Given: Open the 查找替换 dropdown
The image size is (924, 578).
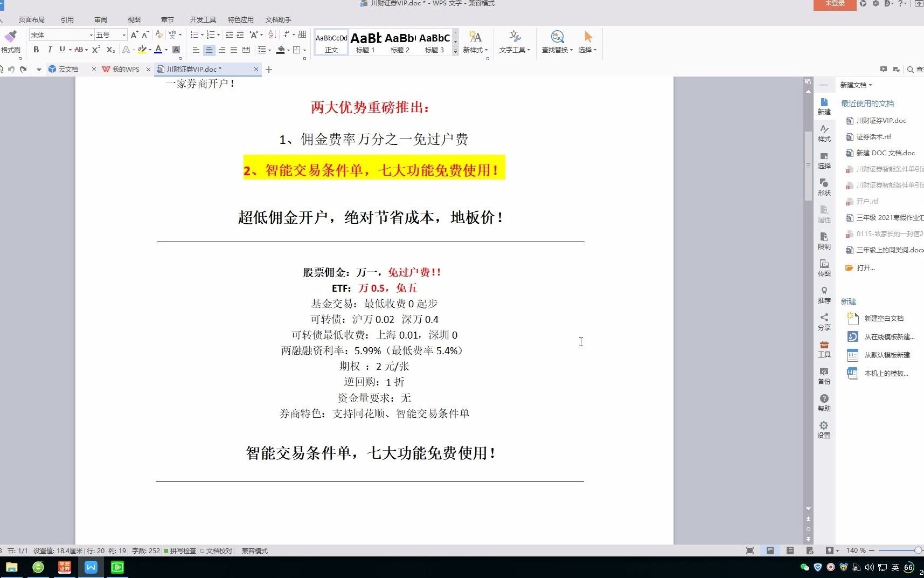Looking at the screenshot, I should click(x=557, y=42).
